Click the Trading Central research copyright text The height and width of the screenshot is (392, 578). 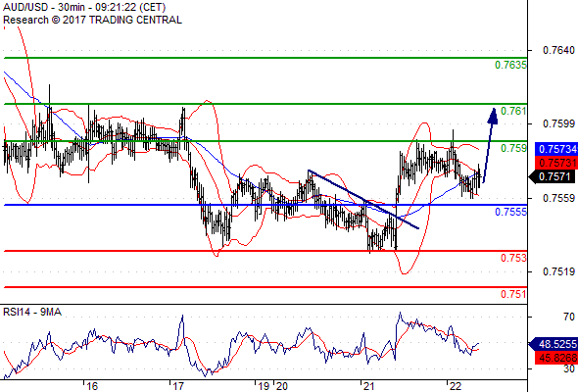pos(92,20)
